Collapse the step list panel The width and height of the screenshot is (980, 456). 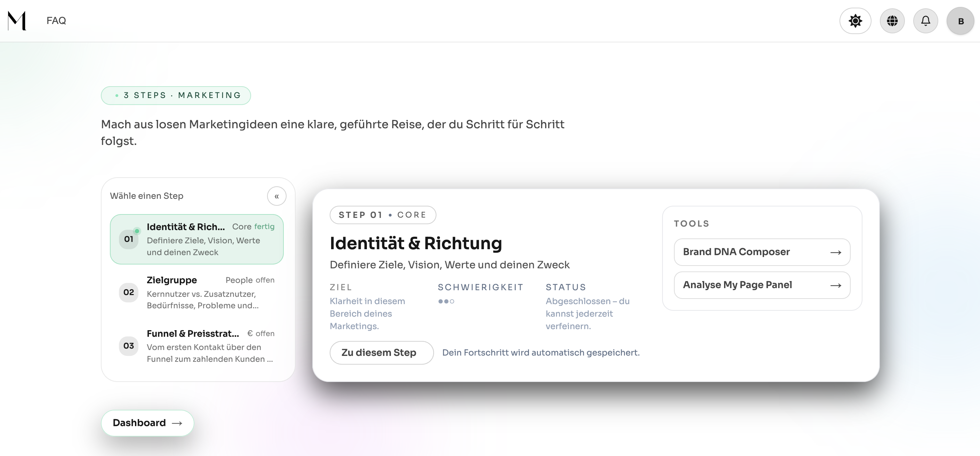(276, 196)
